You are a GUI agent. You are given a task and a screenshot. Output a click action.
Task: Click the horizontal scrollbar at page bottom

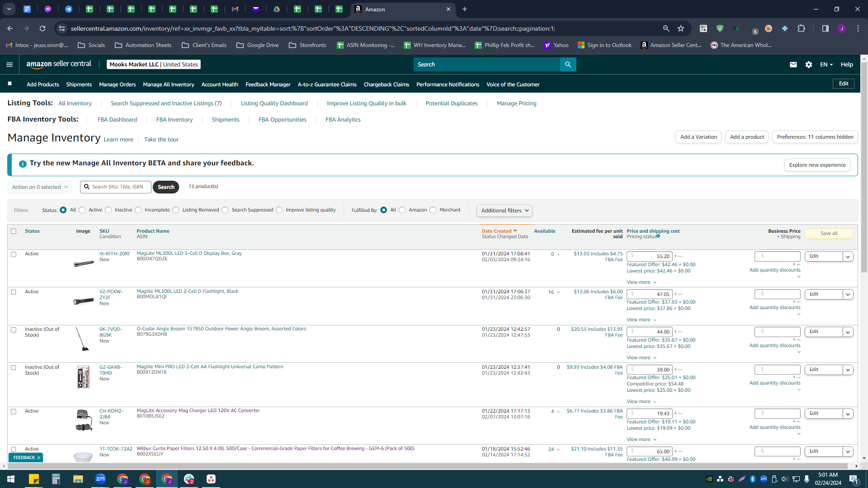(x=427, y=466)
